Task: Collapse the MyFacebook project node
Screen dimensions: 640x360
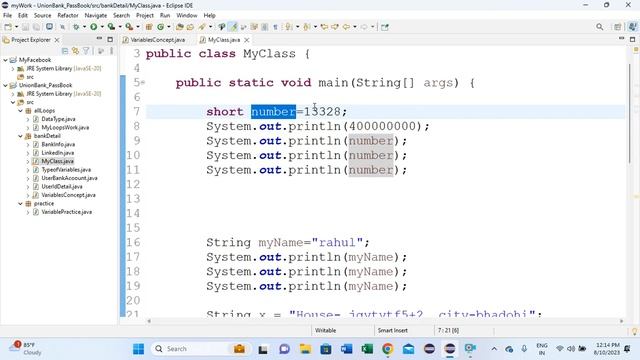Action: point(5,60)
